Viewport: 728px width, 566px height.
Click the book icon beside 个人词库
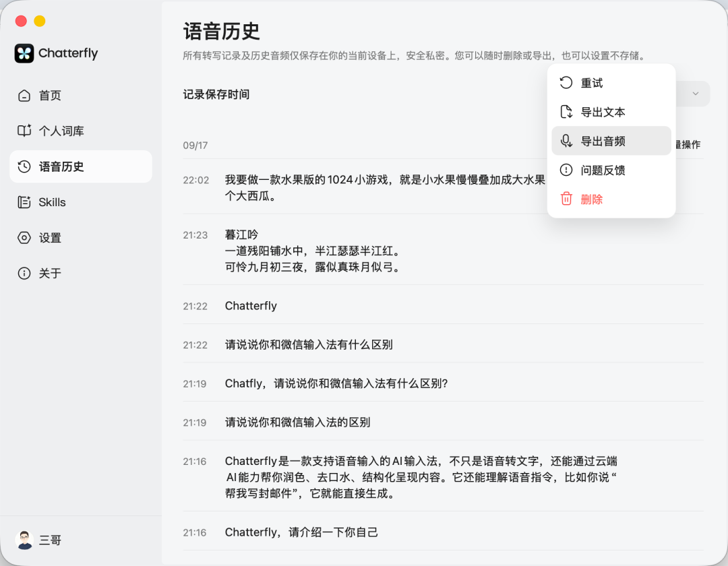pos(24,131)
